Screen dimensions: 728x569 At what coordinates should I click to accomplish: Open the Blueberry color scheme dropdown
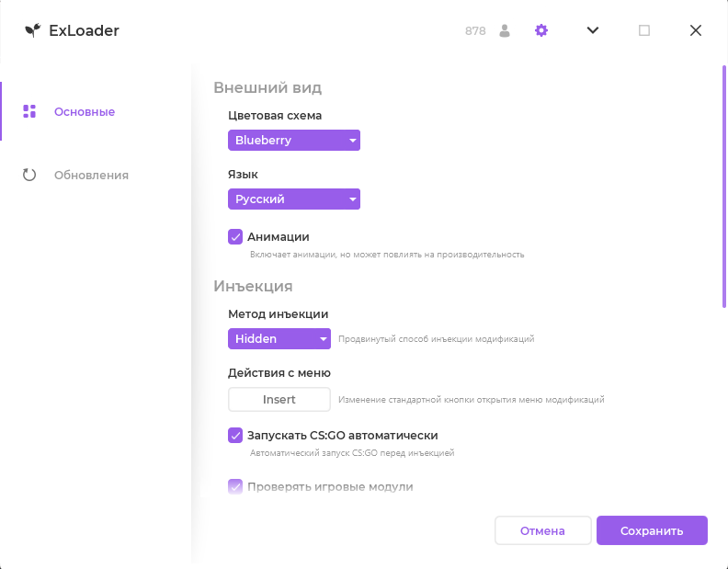coord(294,140)
